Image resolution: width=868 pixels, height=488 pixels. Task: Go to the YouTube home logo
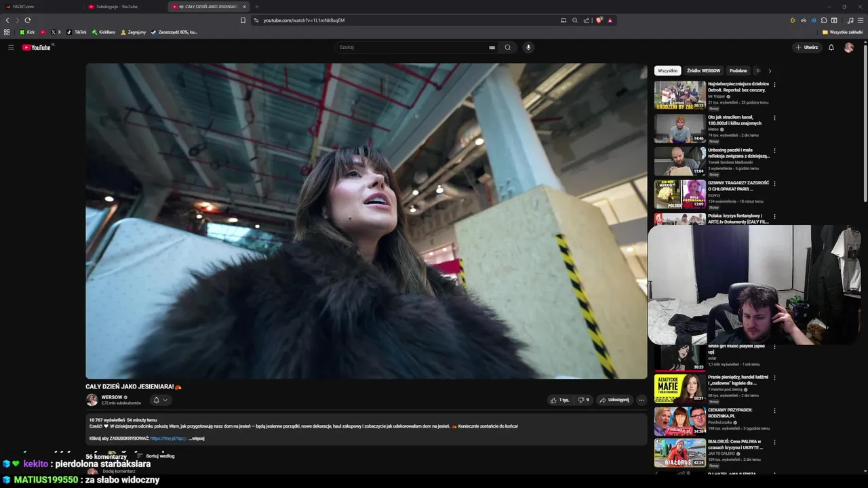pos(37,47)
